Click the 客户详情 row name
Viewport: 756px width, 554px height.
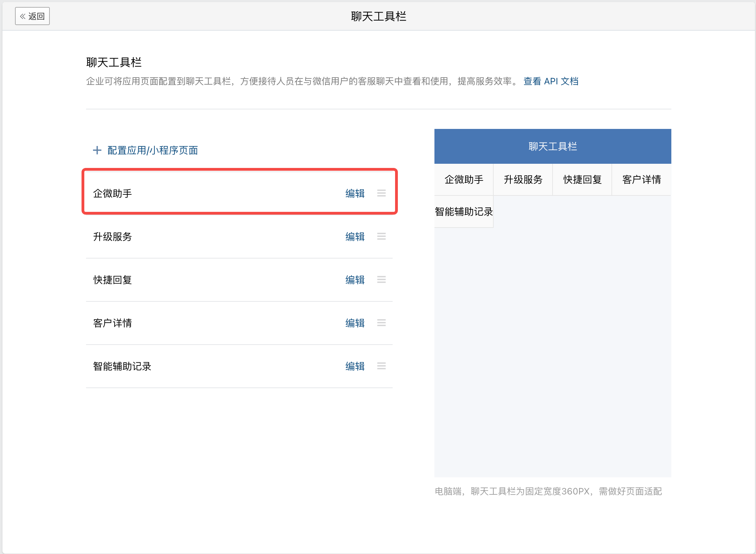tap(113, 323)
